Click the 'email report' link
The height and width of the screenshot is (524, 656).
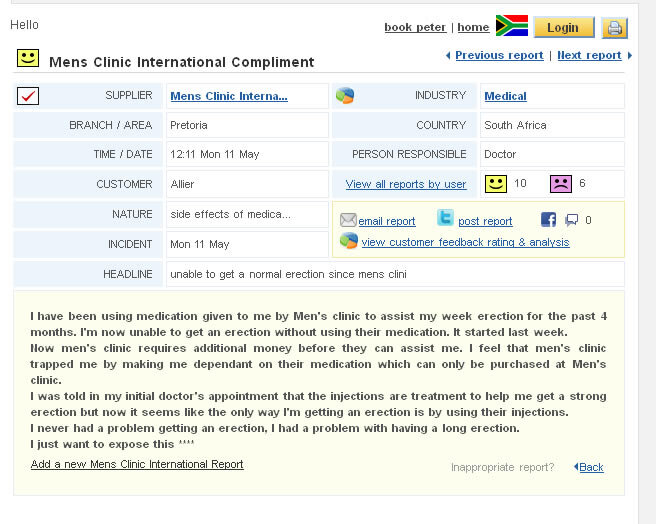(x=387, y=221)
